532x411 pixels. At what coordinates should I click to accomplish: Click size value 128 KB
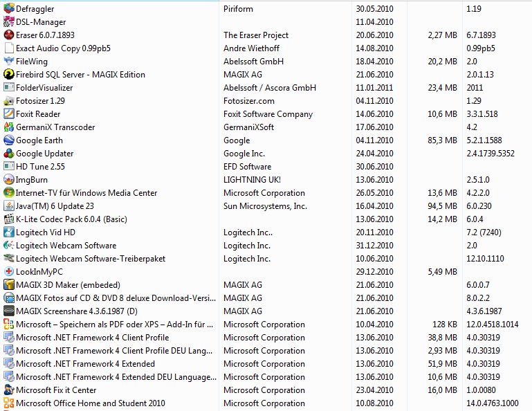(x=445, y=325)
